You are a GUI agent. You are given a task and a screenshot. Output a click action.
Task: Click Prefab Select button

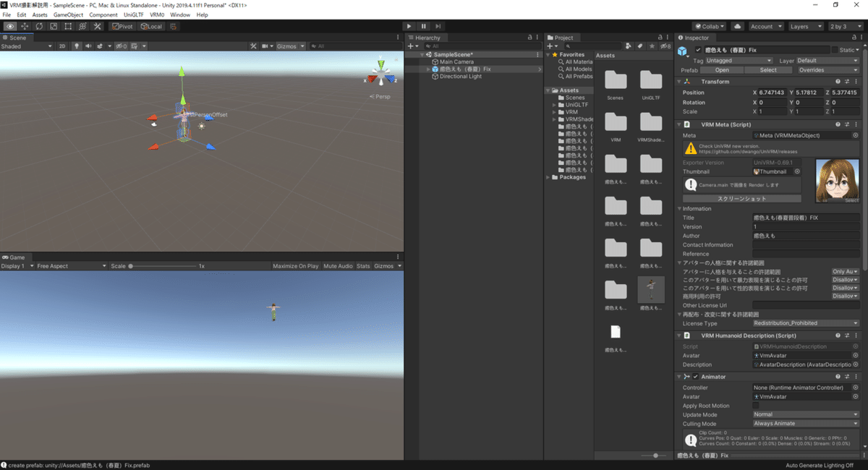point(768,70)
